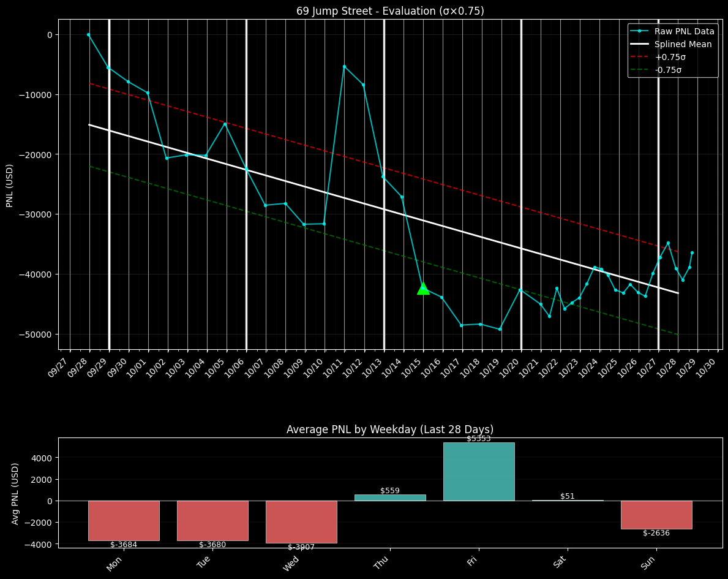Click the red +0.75σ legend entry
The image size is (728, 579).
pyautogui.click(x=670, y=57)
